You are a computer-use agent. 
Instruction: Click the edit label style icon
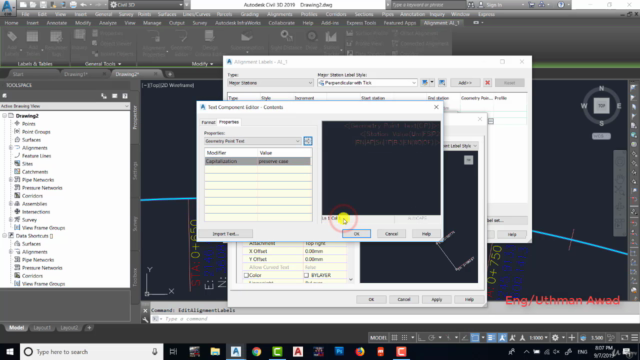(x=425, y=83)
